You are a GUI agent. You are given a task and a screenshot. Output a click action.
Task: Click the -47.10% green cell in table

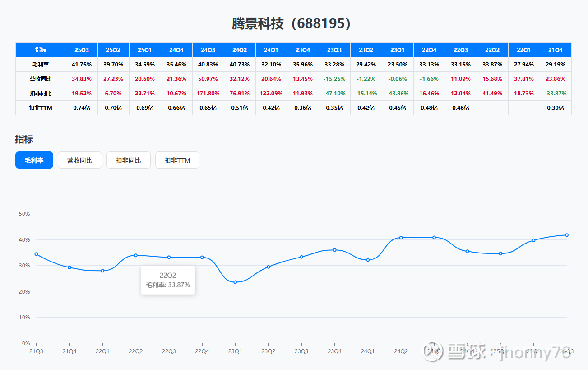pyautogui.click(x=334, y=94)
